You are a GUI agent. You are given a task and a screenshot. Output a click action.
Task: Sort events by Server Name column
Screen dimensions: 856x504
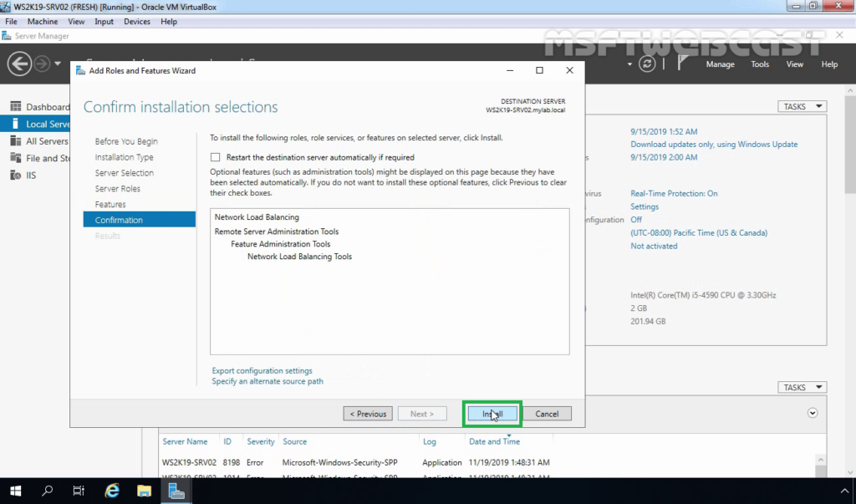(x=185, y=441)
